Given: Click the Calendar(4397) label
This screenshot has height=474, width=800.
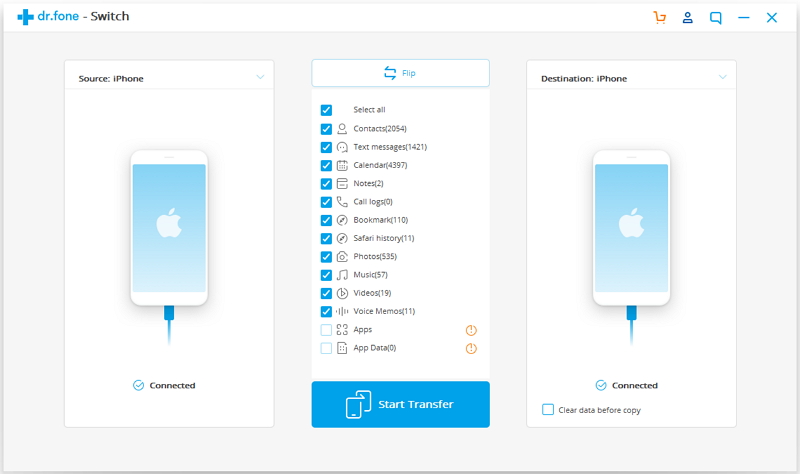Looking at the screenshot, I should pyautogui.click(x=381, y=165).
